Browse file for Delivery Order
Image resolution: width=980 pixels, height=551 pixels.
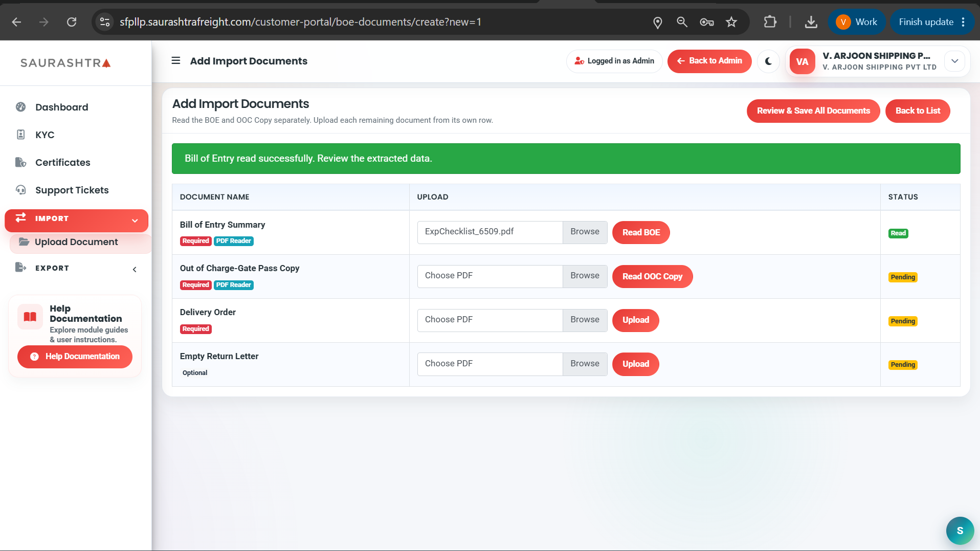click(x=585, y=320)
